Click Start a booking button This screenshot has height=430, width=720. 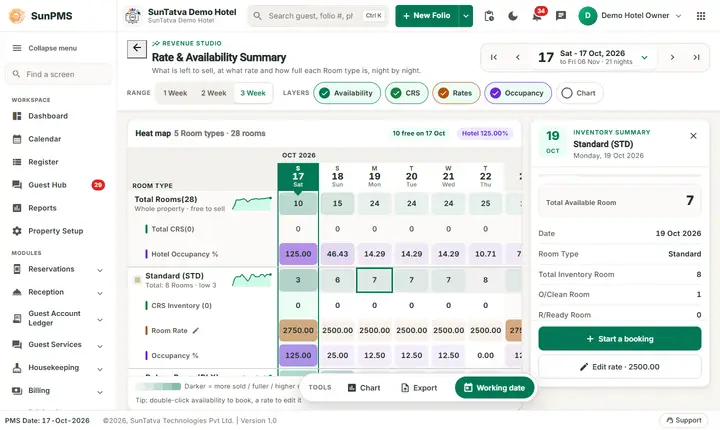[619, 339]
